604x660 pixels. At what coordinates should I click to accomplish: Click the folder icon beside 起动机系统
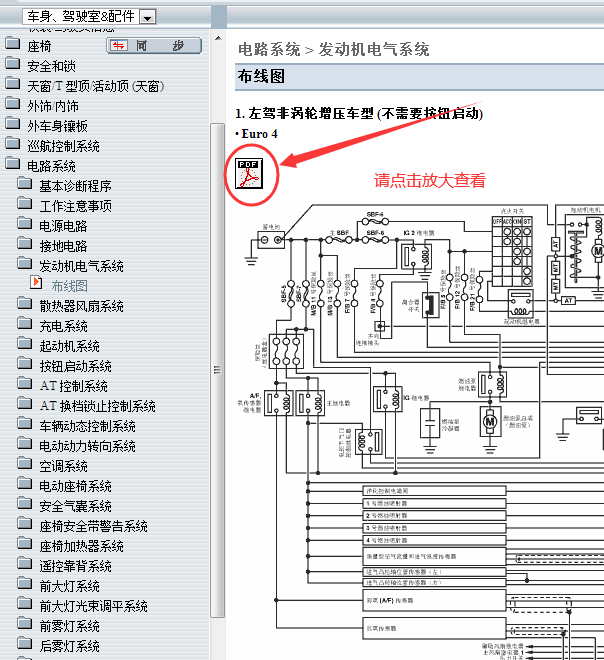coord(25,344)
